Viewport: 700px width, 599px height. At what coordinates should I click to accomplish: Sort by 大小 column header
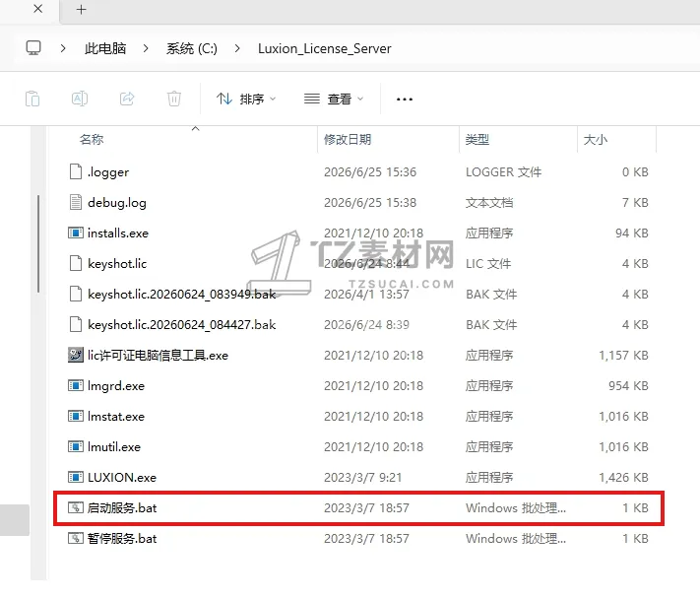tap(595, 139)
